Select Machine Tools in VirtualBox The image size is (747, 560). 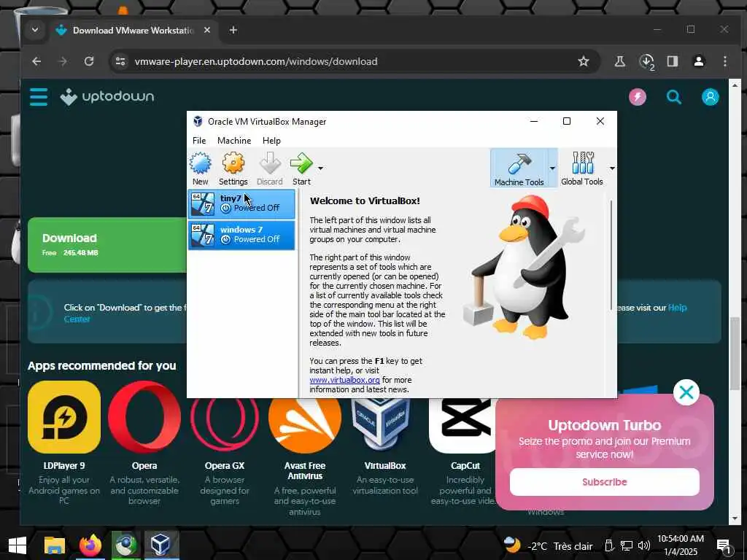point(519,168)
